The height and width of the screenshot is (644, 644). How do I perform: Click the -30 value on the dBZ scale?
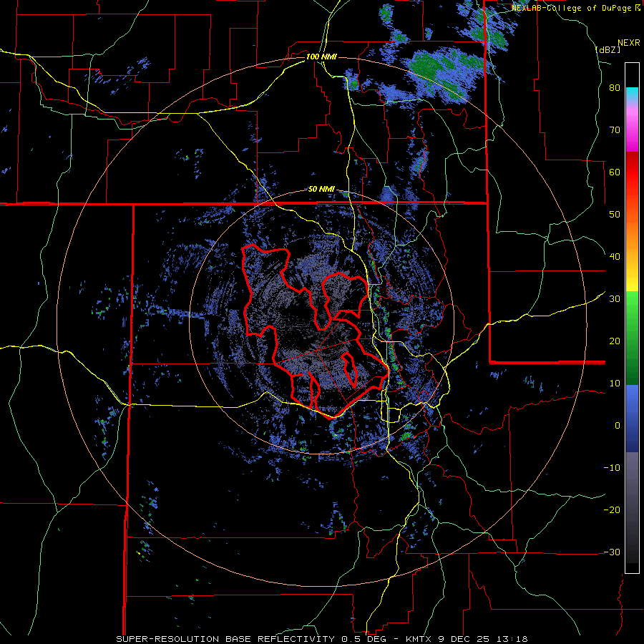[612, 552]
